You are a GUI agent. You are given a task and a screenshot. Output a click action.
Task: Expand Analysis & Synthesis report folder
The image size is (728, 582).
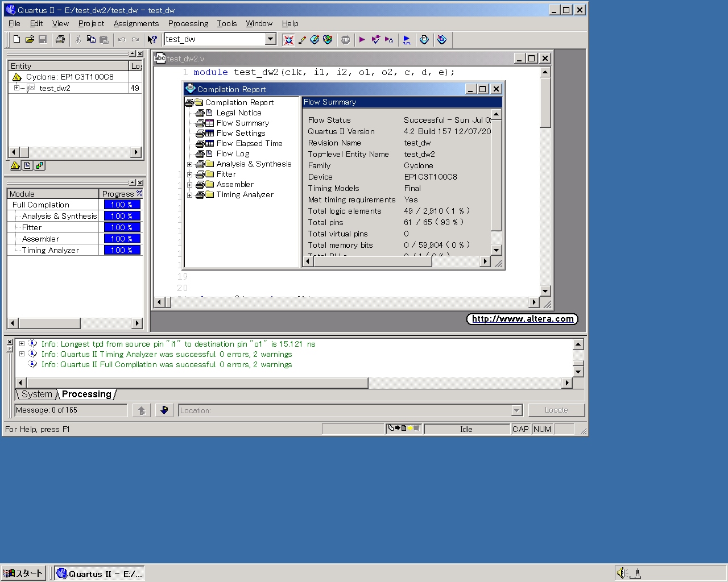coord(190,164)
